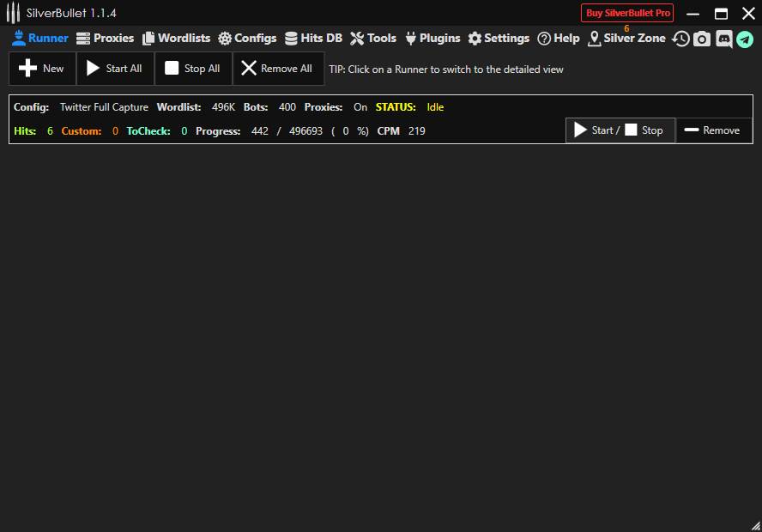Screen dimensions: 762x532
Task: Open the Tools tab
Action: tap(373, 38)
